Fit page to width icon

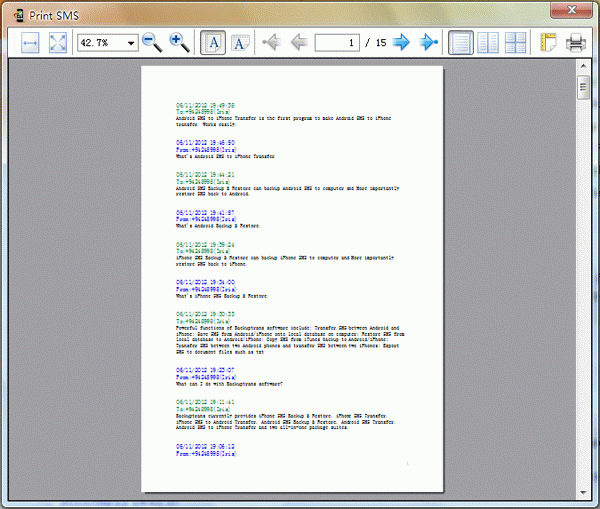[x=30, y=43]
